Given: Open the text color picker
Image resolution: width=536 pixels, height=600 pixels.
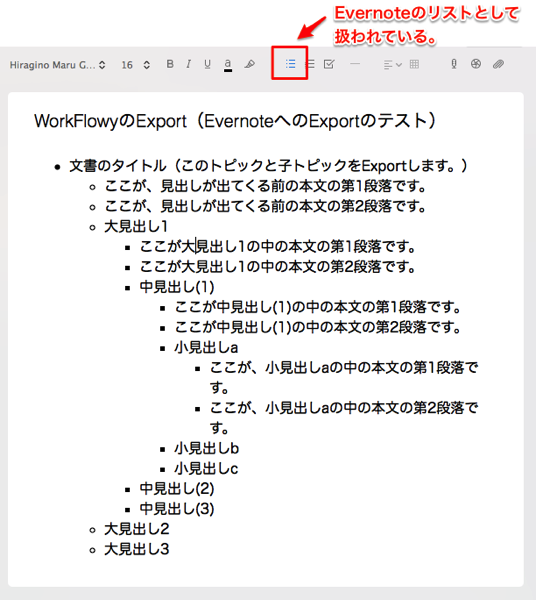Looking at the screenshot, I should click(228, 65).
